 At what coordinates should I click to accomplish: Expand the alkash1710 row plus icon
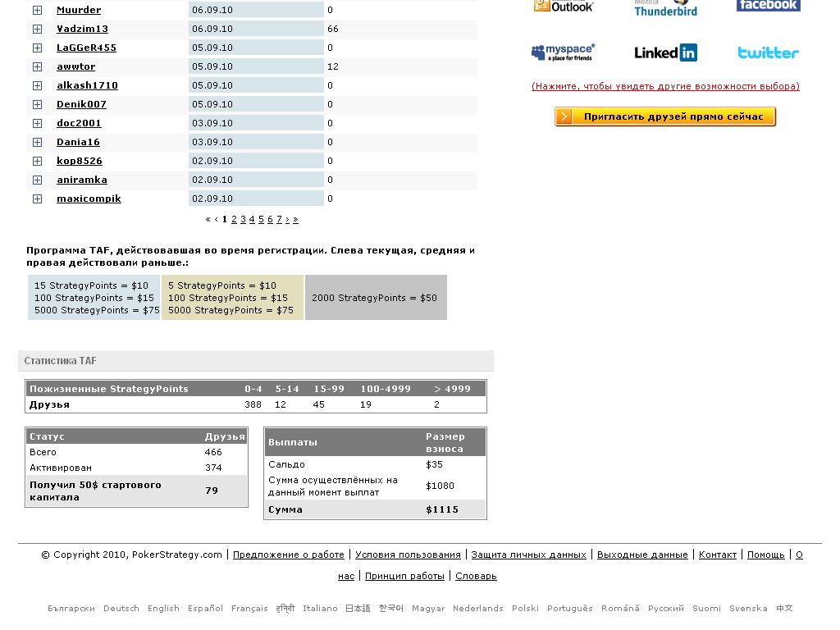pos(37,85)
